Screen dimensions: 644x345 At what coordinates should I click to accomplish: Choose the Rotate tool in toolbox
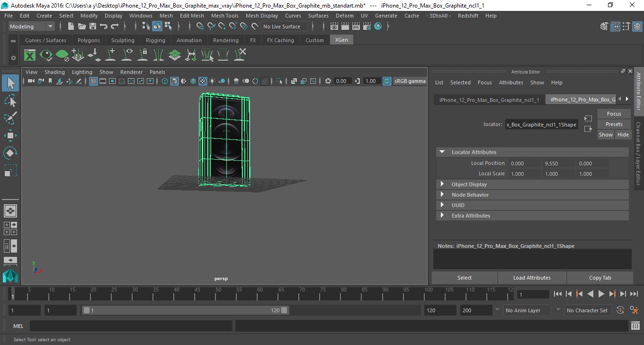pos(10,153)
